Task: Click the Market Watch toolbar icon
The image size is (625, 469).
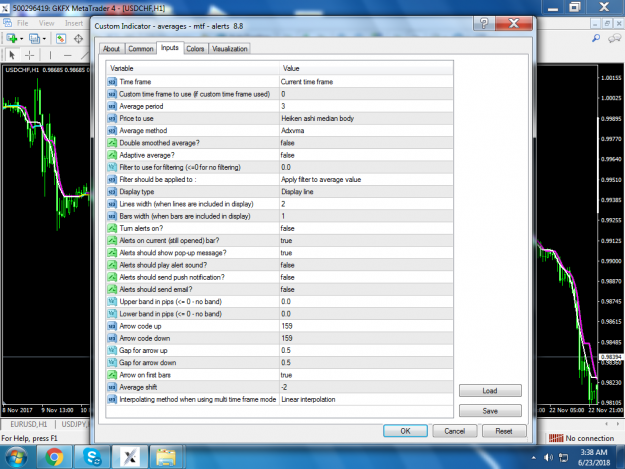Action: point(61,39)
